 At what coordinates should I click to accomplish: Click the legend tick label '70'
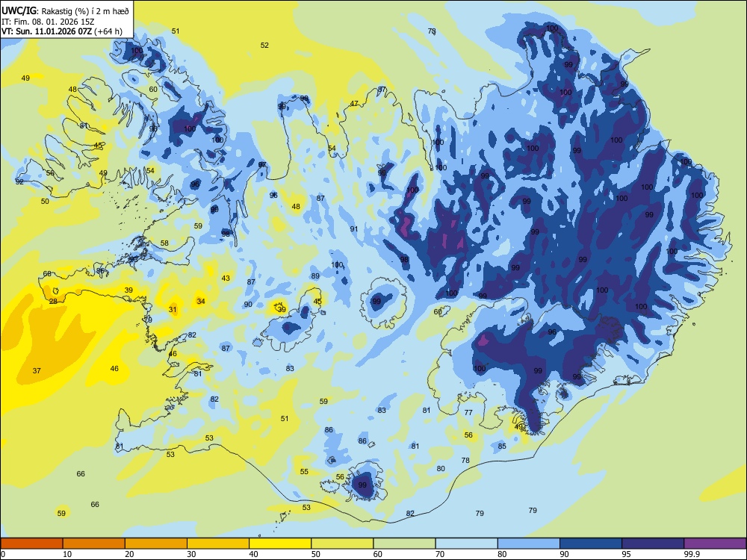point(440,554)
